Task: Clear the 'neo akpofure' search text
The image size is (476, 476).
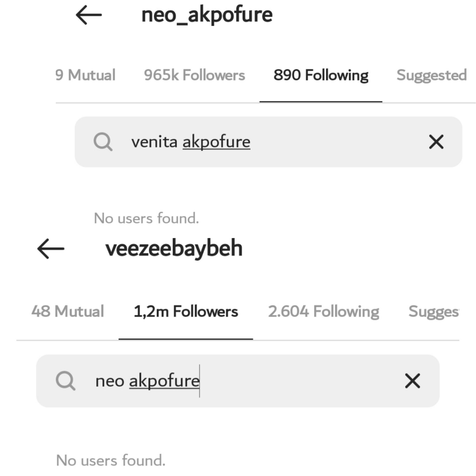Action: point(413,381)
